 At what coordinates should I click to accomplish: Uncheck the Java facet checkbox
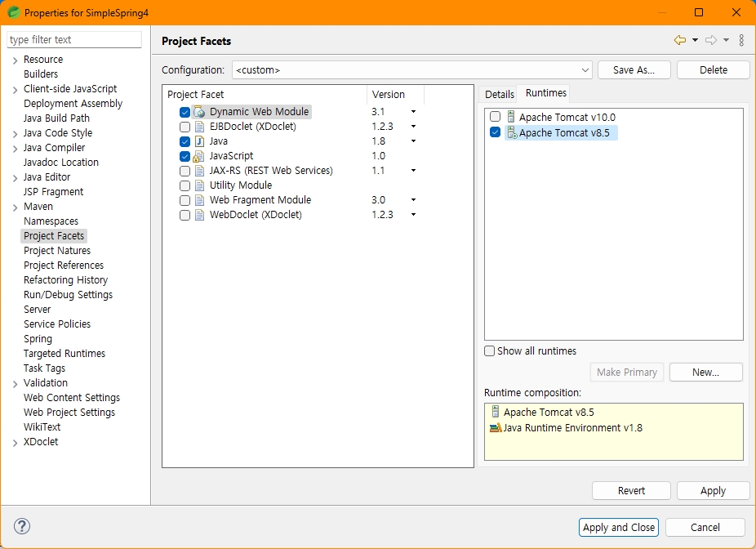185,142
